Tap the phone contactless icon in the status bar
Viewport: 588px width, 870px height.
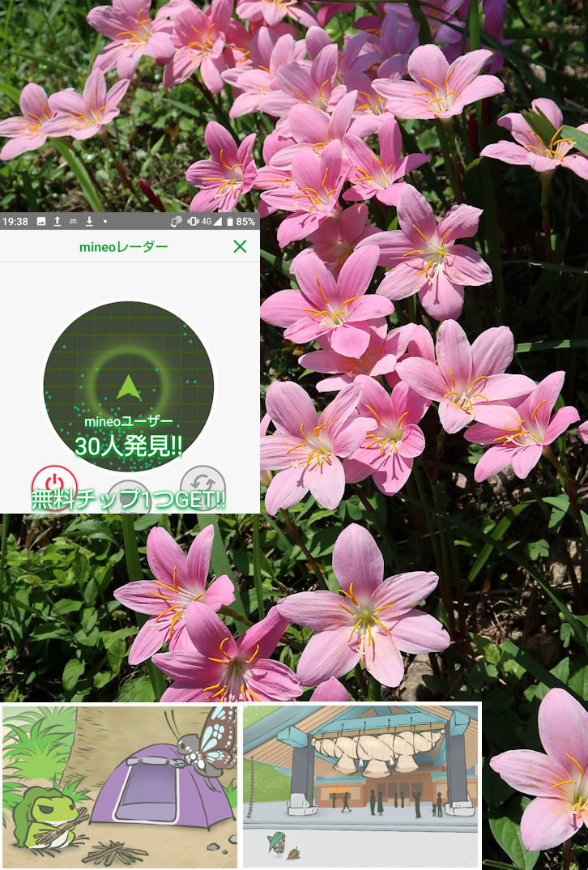177,221
